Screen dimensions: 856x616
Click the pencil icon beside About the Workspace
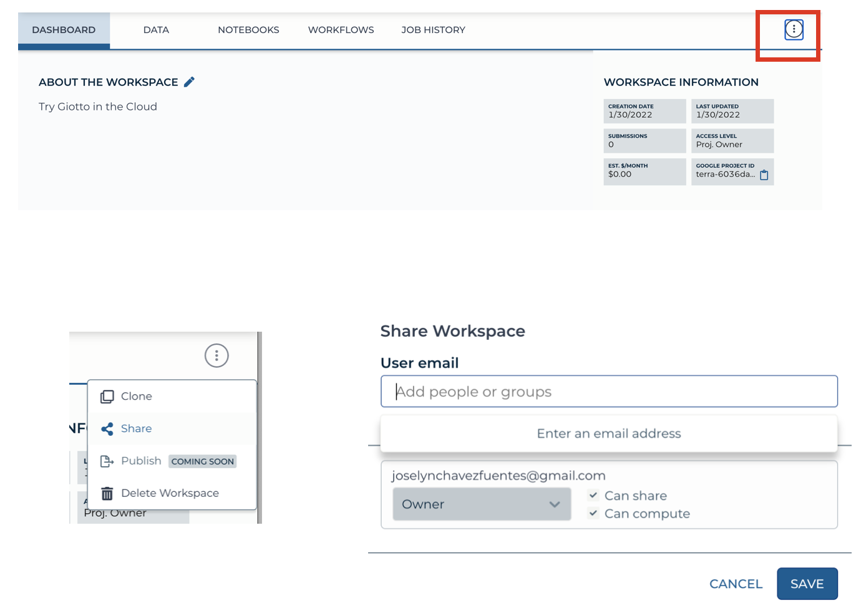pos(189,82)
